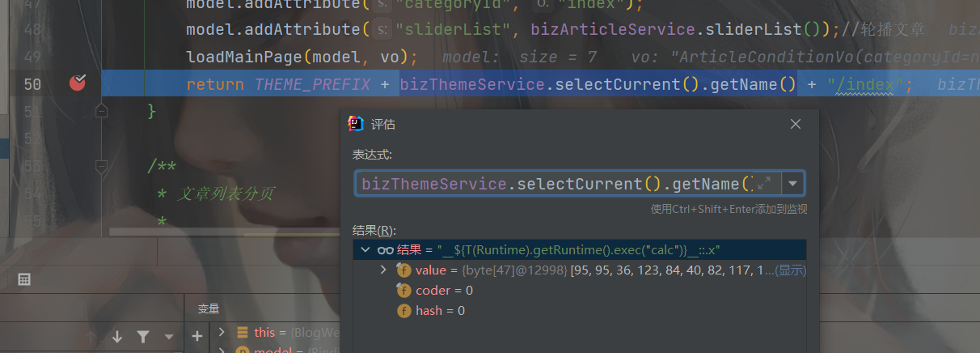Expand the this variable node
980x353 pixels.
[222, 333]
